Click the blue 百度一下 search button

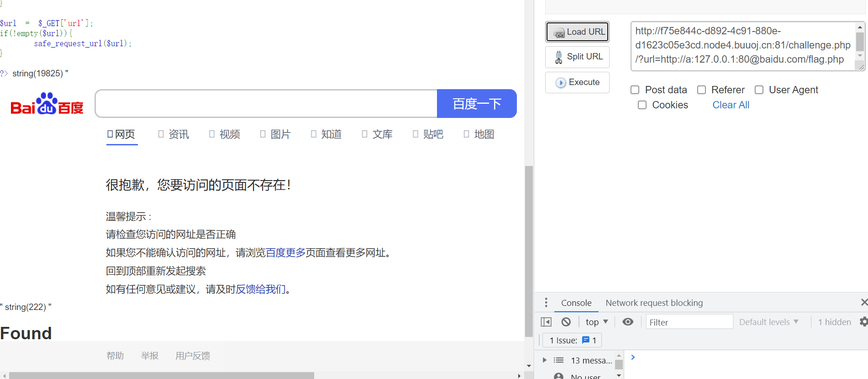(x=477, y=104)
